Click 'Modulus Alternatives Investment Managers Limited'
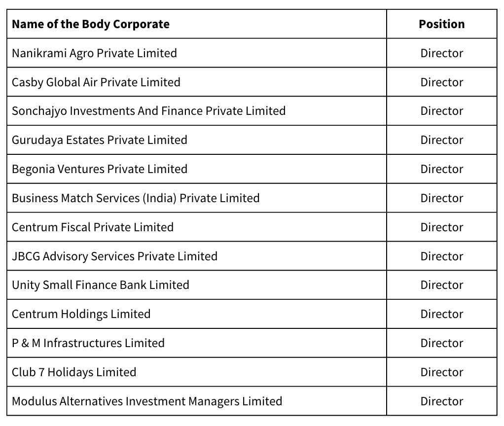Screen dimensions: 504x426 [147, 401]
